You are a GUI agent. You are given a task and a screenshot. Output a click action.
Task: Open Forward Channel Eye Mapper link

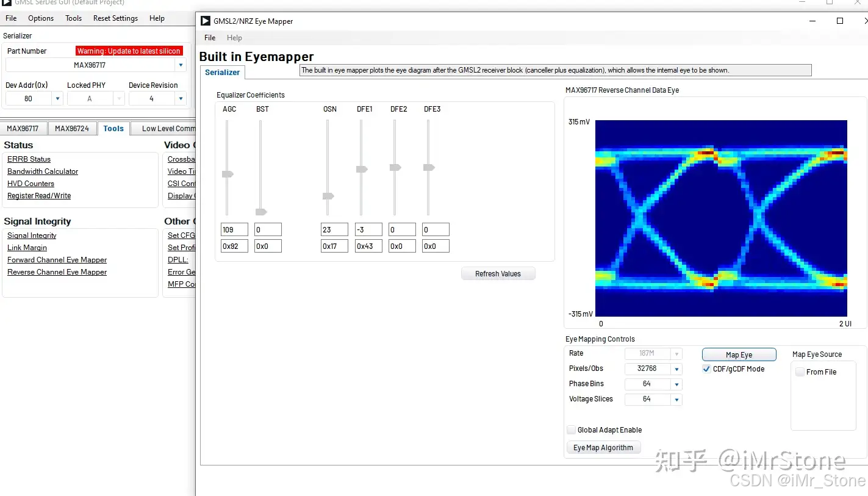click(57, 260)
